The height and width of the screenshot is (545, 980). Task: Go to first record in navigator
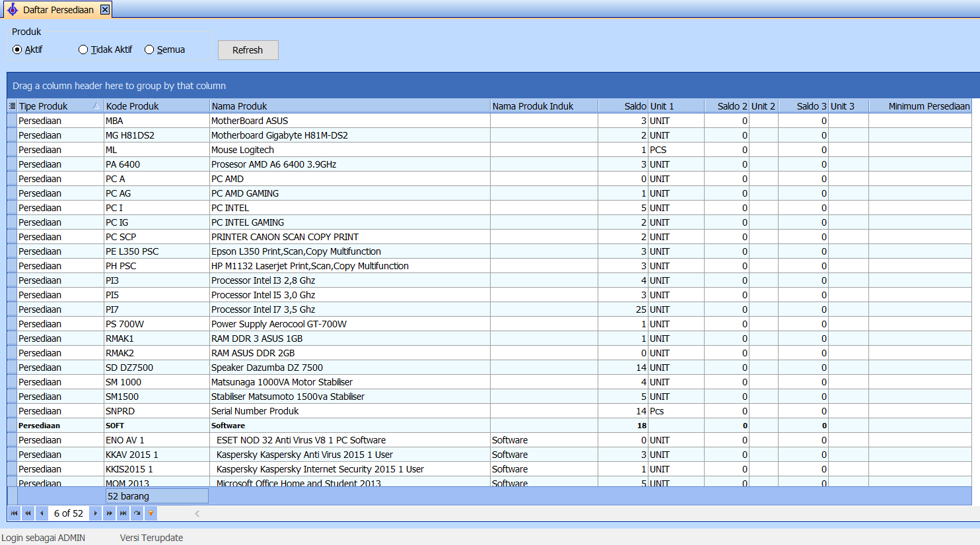tap(15, 513)
